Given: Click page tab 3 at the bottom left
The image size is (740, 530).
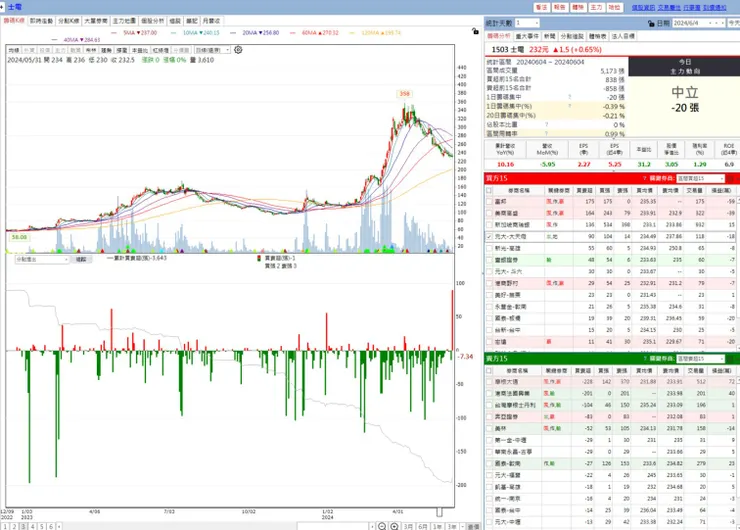Looking at the screenshot, I should click(23, 526).
